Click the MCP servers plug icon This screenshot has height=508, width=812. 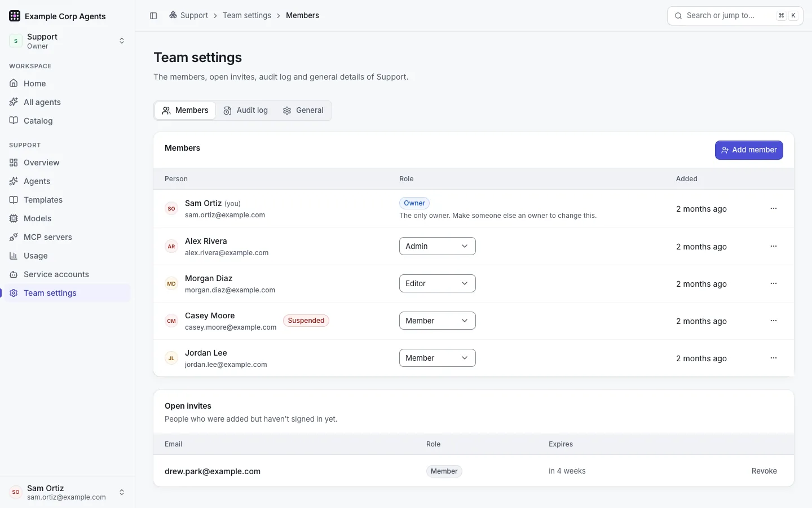click(x=14, y=237)
